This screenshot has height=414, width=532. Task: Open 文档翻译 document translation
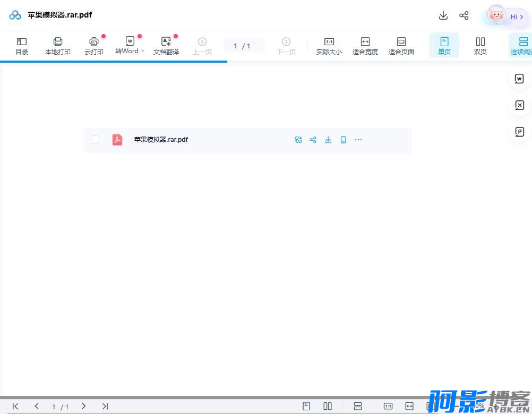(x=166, y=46)
